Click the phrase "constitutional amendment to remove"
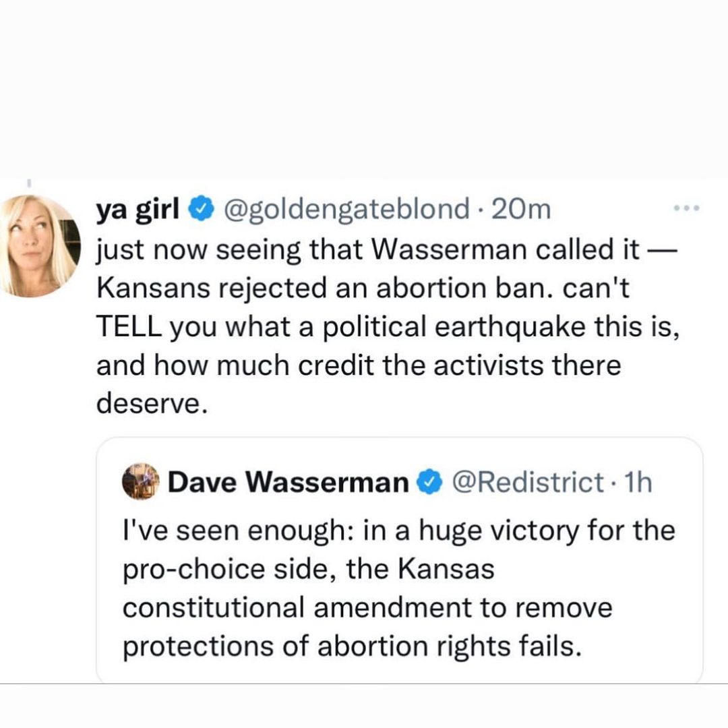Viewport: 728px width, 728px height. click(367, 608)
